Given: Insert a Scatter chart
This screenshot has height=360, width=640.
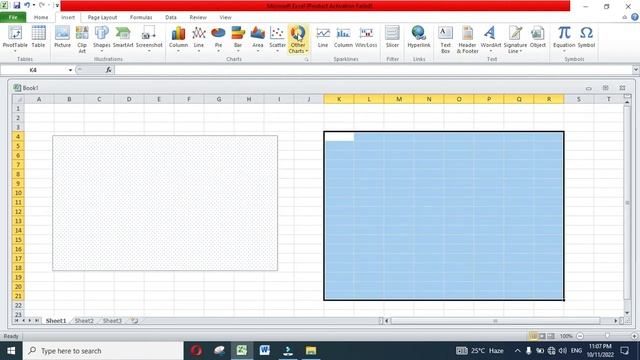Looking at the screenshot, I should (x=277, y=39).
